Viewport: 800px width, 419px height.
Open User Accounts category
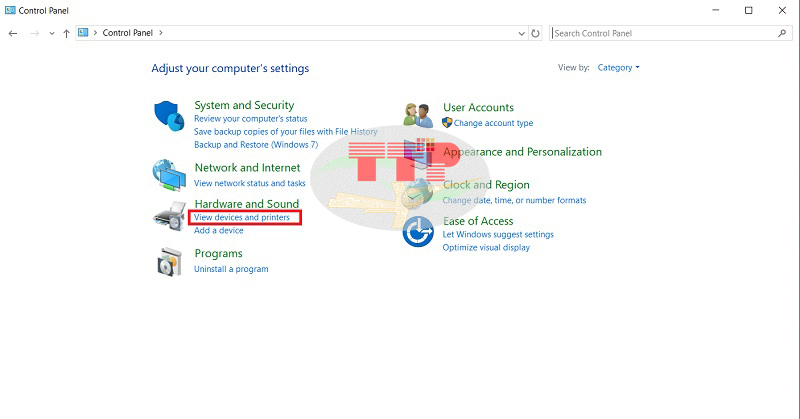tap(478, 108)
